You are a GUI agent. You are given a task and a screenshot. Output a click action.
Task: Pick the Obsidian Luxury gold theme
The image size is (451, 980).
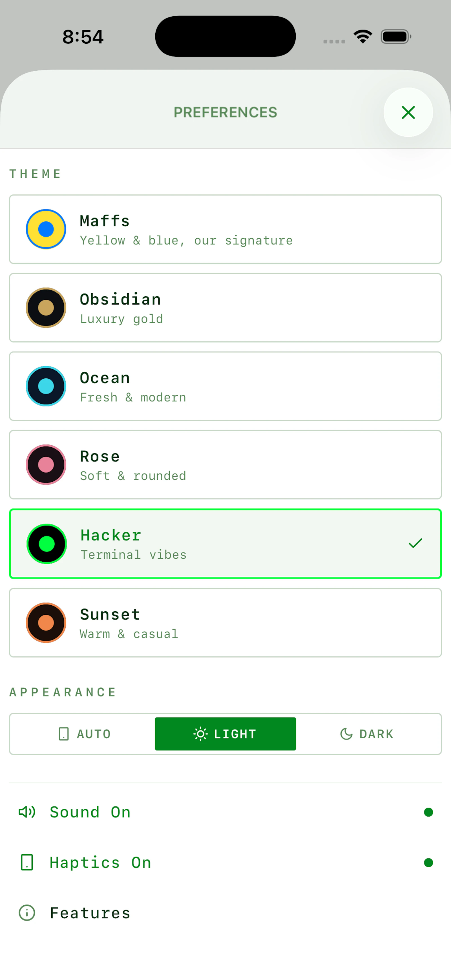[x=225, y=307]
